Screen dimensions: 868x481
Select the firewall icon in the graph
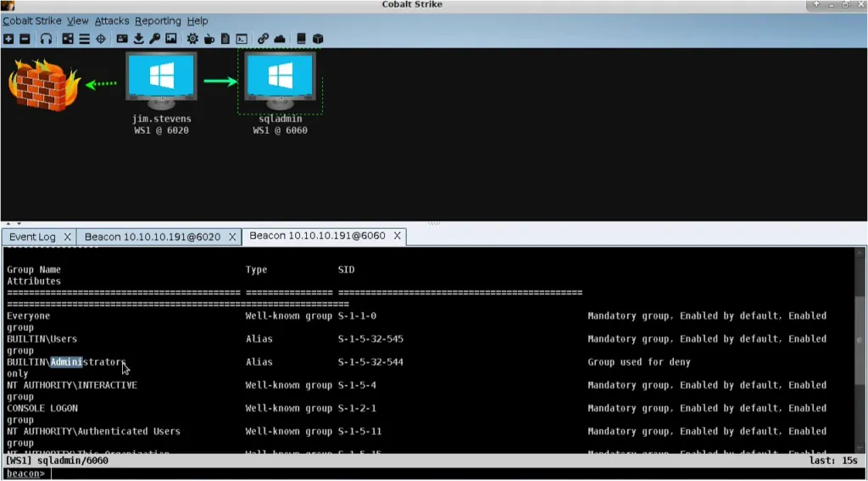(44, 84)
